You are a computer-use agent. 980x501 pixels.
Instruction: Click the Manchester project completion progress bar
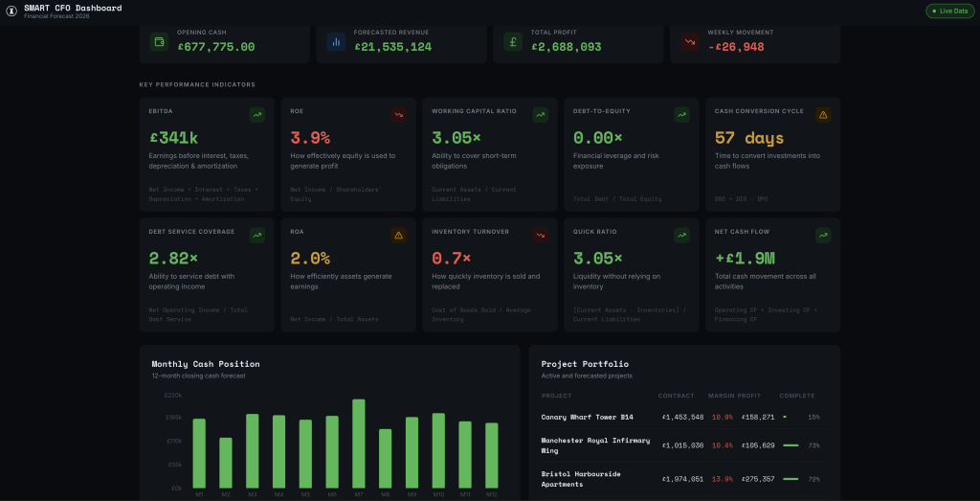click(x=791, y=445)
